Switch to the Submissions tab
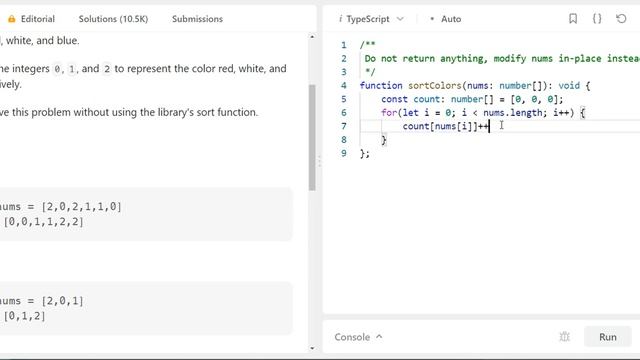This screenshot has width=640, height=360. 197,19
